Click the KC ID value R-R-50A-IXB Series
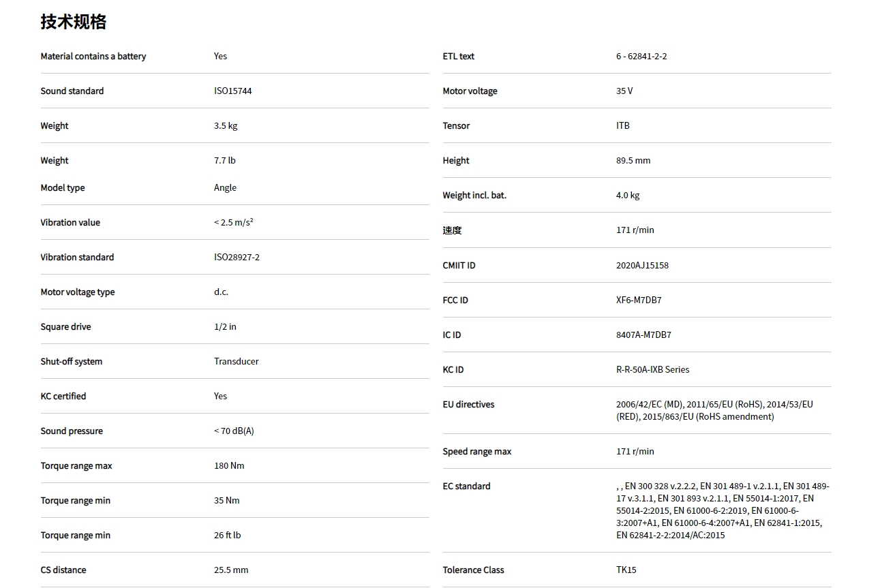 (x=652, y=370)
